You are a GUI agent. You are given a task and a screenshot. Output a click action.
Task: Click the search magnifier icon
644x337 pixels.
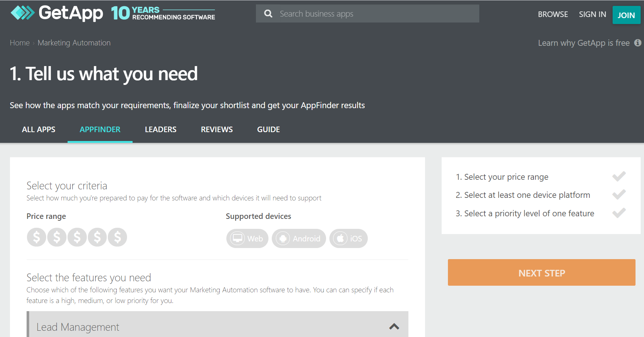[x=268, y=14]
